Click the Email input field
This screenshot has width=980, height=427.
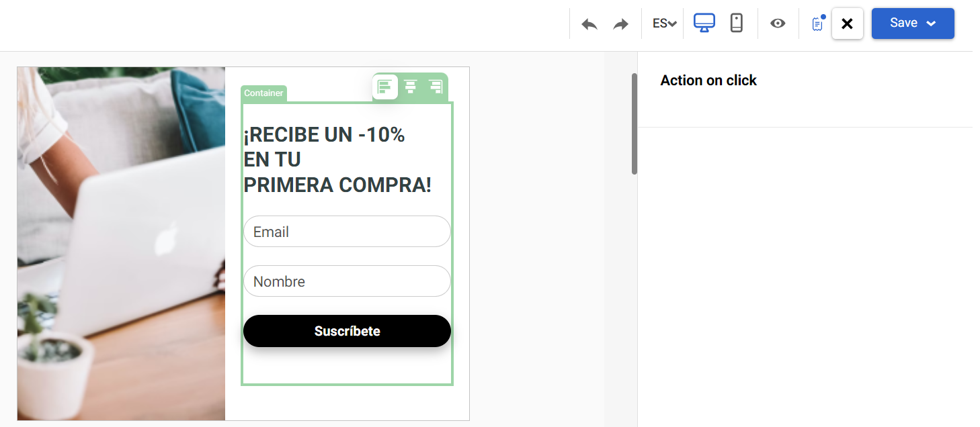pyautogui.click(x=347, y=232)
